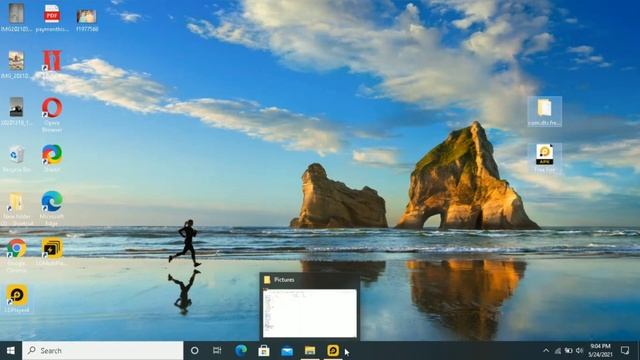Open the Windows Start menu
The image size is (640, 360).
pos(11,351)
